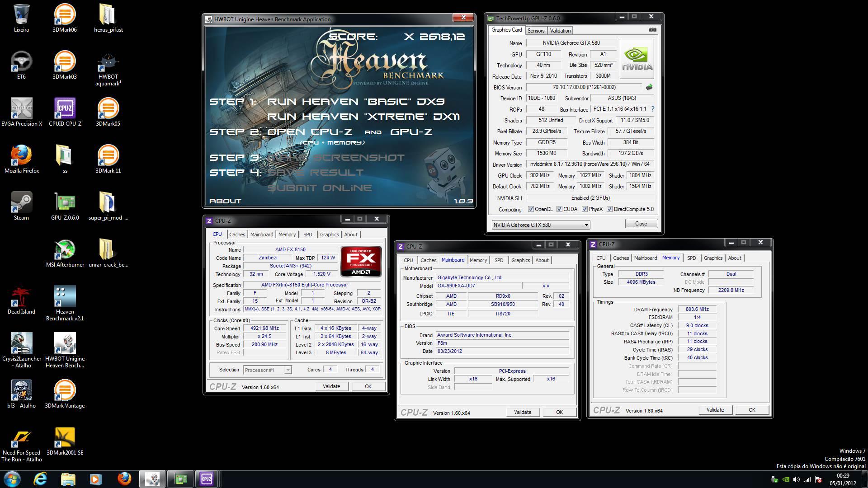Screen dimensions: 868x488
Task: Click CPU-Z taskbar button
Action: (207, 479)
